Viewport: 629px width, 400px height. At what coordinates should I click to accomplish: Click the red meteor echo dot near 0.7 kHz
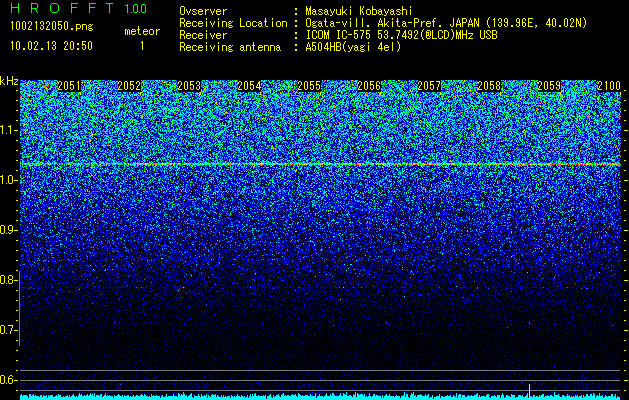pos(530,323)
